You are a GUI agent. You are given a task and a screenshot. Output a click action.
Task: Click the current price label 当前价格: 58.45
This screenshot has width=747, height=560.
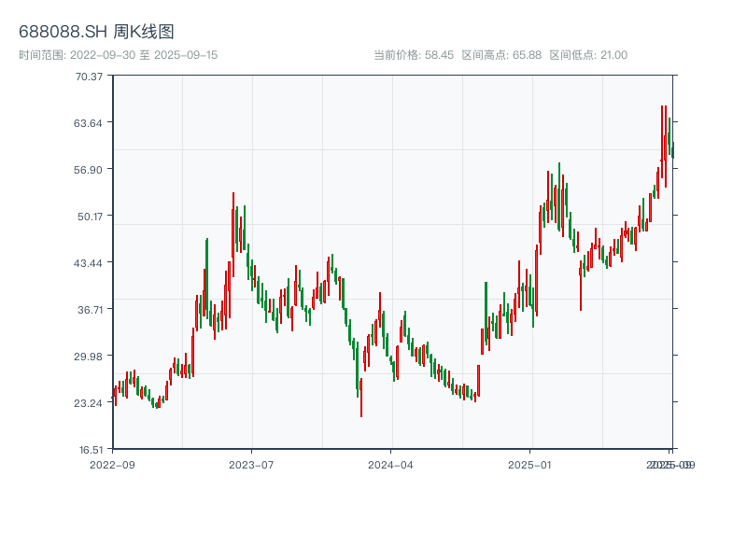[414, 55]
